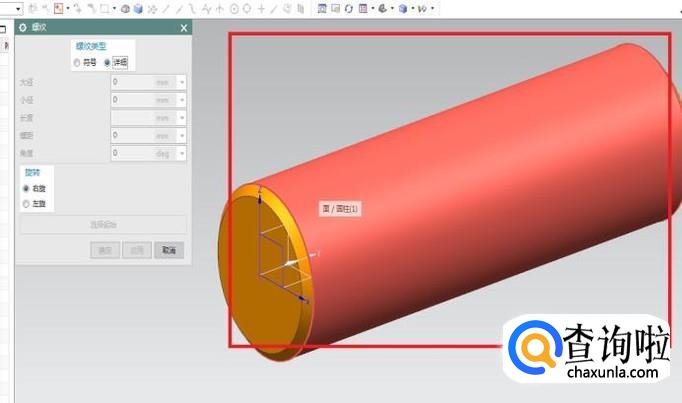Open the 角度 angle field dropdown arrow
Viewport: 682px width, 403px height.
point(182,153)
